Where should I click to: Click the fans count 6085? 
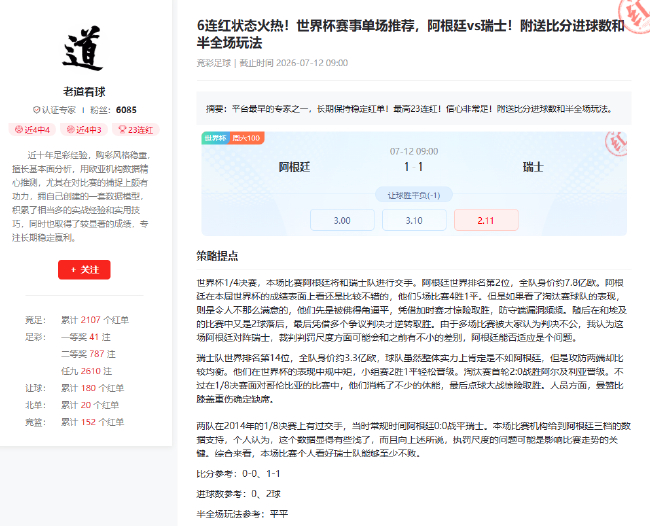click(x=126, y=110)
